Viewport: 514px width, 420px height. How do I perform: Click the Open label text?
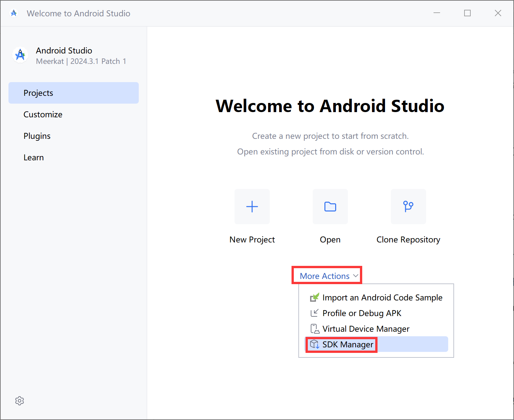330,240
